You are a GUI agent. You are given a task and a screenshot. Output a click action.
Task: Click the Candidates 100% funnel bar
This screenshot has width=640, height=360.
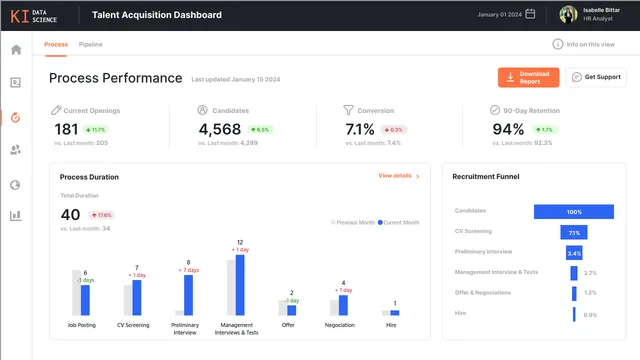click(x=574, y=212)
